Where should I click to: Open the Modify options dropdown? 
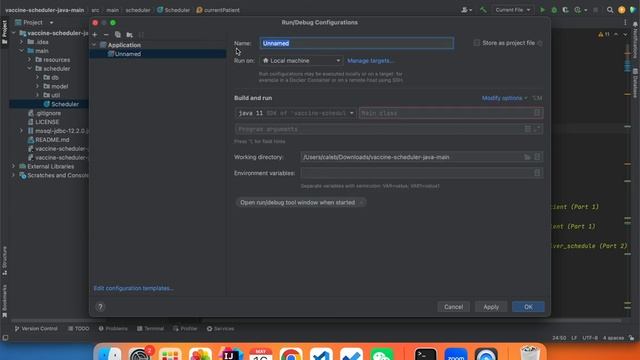tap(504, 98)
